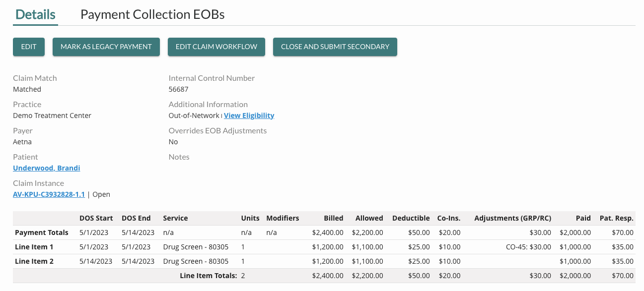The height and width of the screenshot is (291, 644).
Task: Select the Line Item 2 row label
Action: [x=34, y=261]
